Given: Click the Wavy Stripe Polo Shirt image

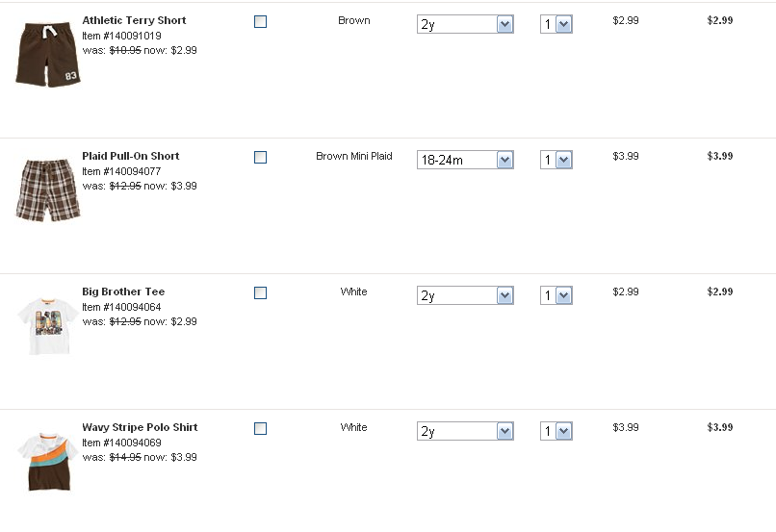Looking at the screenshot, I should pos(48,461).
